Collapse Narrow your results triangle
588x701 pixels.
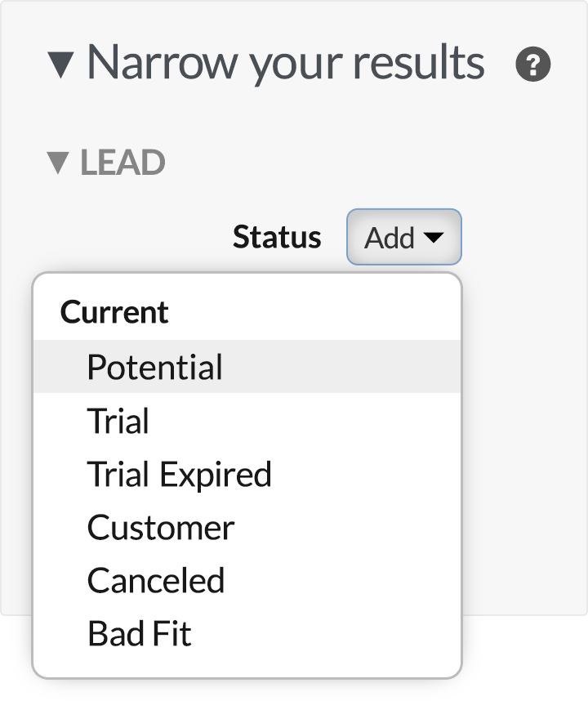[x=60, y=65]
